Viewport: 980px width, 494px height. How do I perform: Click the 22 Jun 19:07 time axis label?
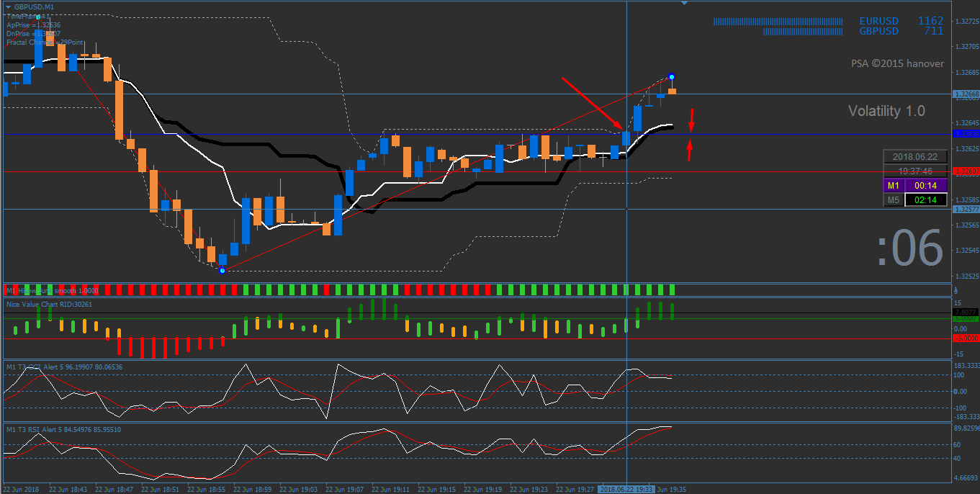coord(344,489)
